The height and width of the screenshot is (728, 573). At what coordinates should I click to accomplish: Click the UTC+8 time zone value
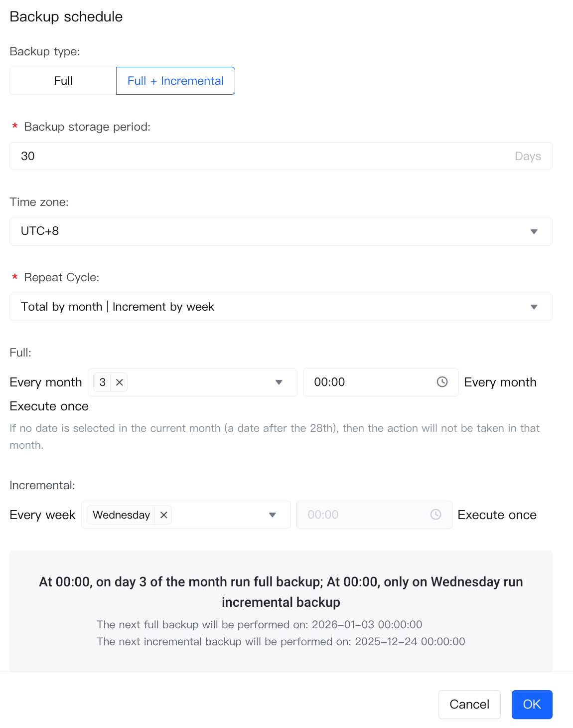40,231
